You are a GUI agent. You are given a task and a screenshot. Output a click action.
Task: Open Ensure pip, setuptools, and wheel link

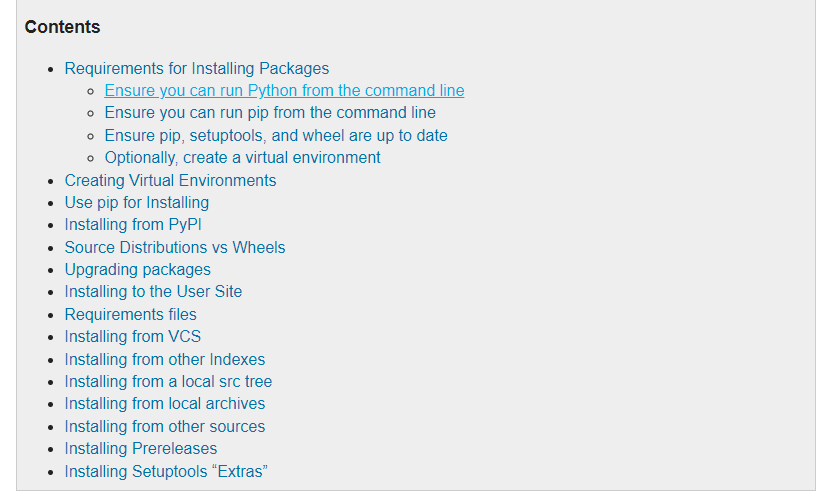click(x=275, y=135)
